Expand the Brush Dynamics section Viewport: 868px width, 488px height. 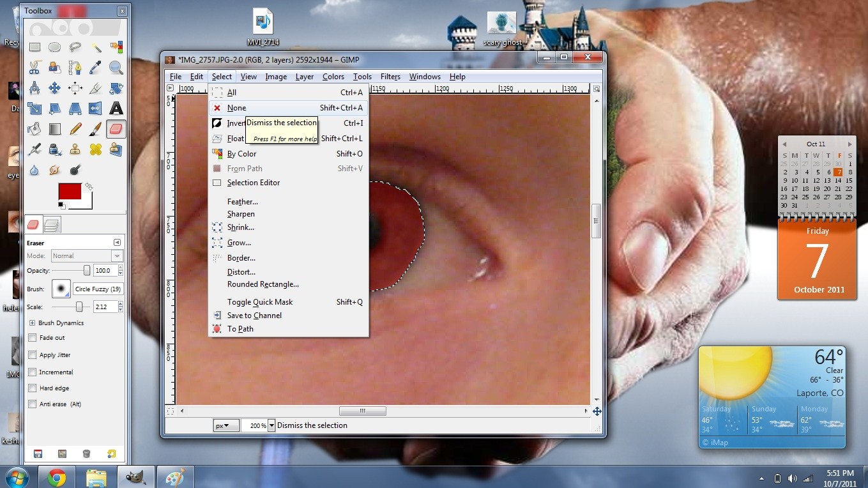click(x=32, y=323)
